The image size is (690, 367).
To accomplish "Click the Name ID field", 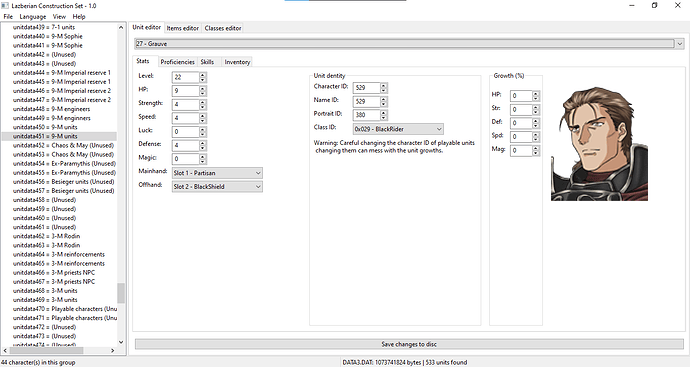I will pyautogui.click(x=367, y=102).
